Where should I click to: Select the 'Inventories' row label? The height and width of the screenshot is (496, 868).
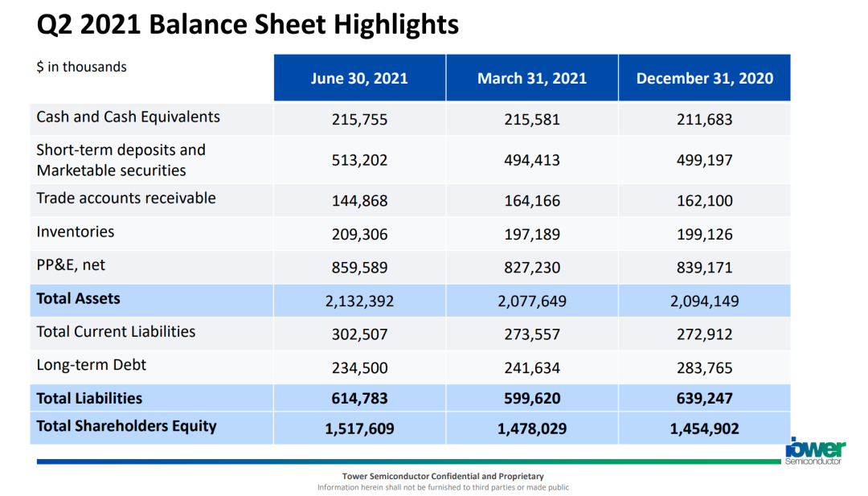click(76, 232)
